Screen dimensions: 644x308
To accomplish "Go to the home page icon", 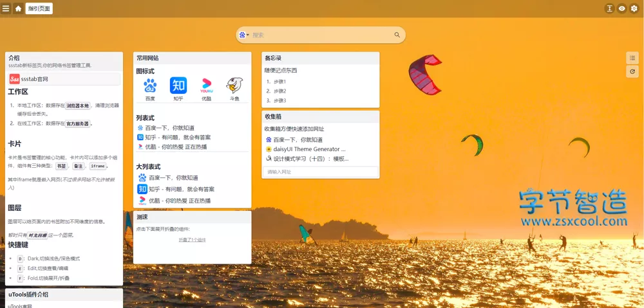I will pos(18,8).
